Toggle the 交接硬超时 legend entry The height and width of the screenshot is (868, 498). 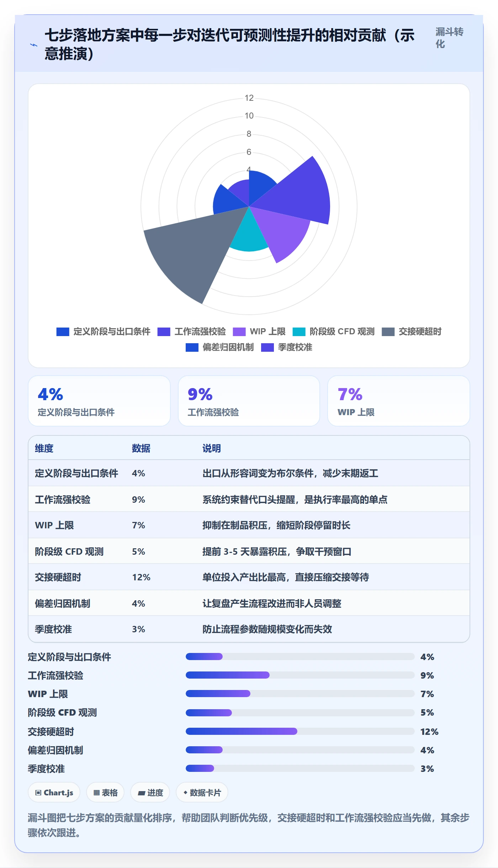click(412, 332)
